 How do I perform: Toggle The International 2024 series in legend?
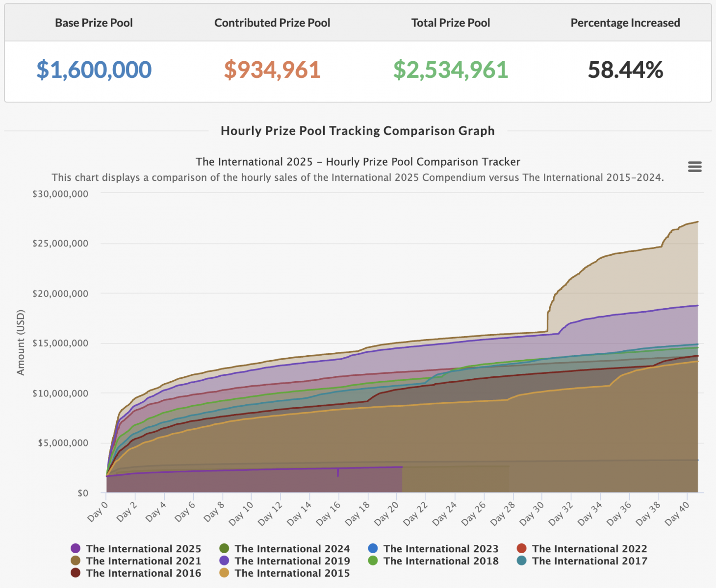(284, 549)
